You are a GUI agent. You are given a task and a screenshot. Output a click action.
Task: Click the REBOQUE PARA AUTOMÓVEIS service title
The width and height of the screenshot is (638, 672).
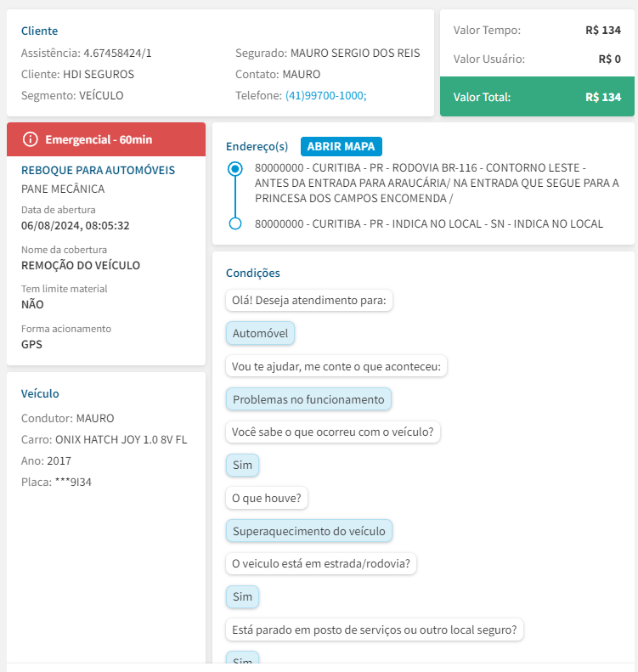tap(98, 170)
